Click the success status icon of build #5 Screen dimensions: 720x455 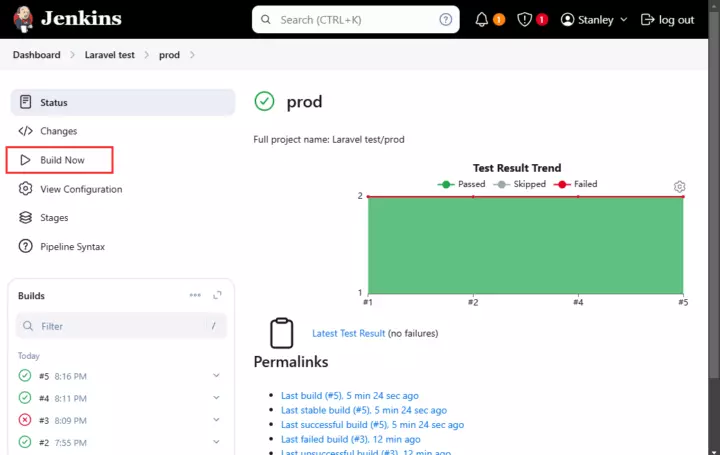25,376
